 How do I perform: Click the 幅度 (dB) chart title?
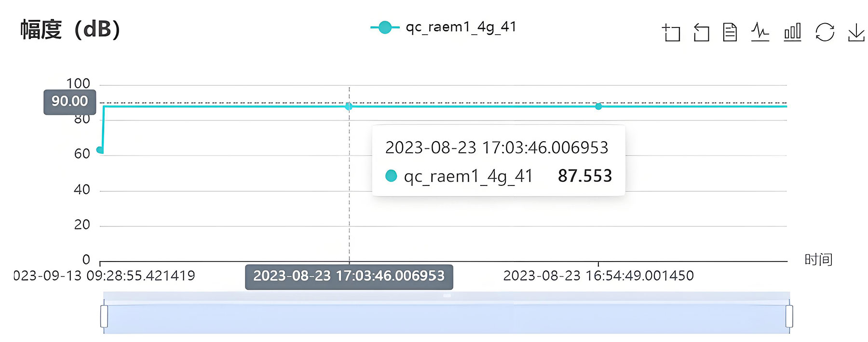pyautogui.click(x=70, y=29)
